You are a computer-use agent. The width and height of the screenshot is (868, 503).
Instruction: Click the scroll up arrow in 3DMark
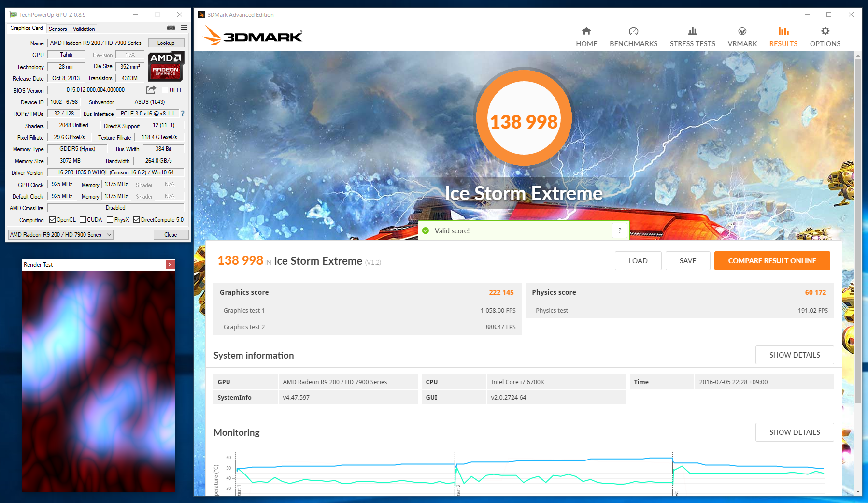tap(858, 56)
